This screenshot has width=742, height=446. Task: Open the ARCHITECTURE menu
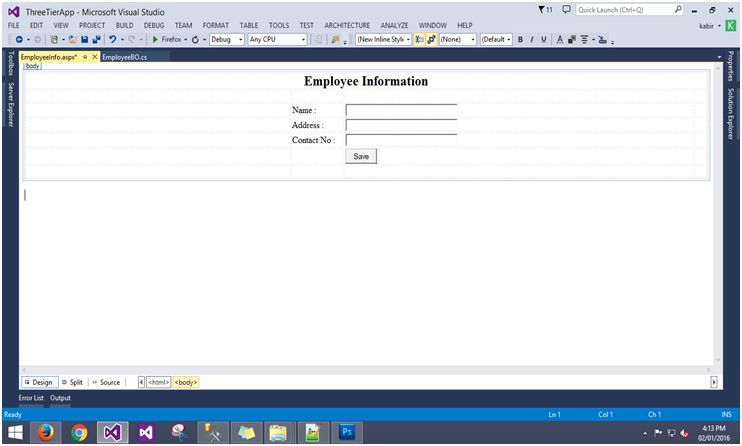pos(347,26)
